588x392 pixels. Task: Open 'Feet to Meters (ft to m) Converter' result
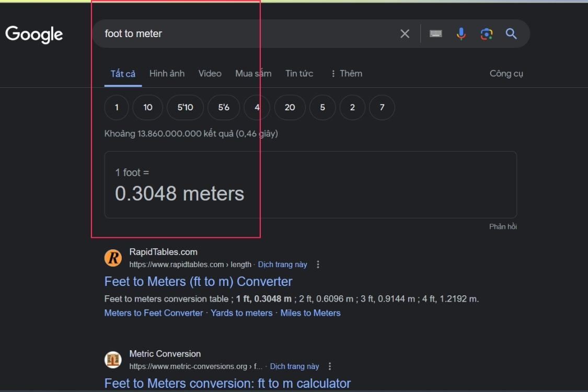tap(199, 281)
